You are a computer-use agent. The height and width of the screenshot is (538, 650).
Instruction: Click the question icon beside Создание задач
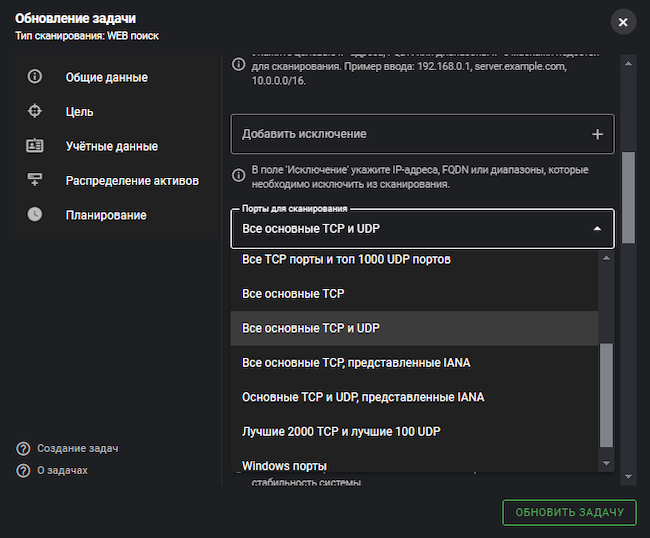pyautogui.click(x=23, y=449)
